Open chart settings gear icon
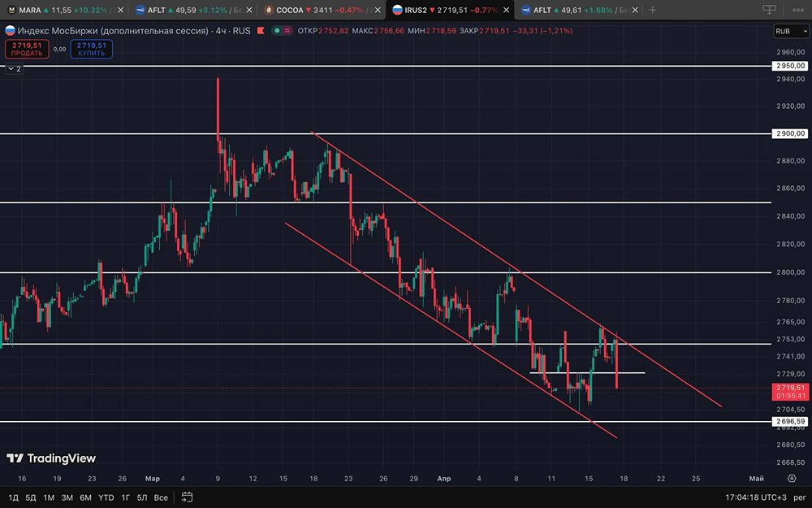This screenshot has height=508, width=812. 792,478
